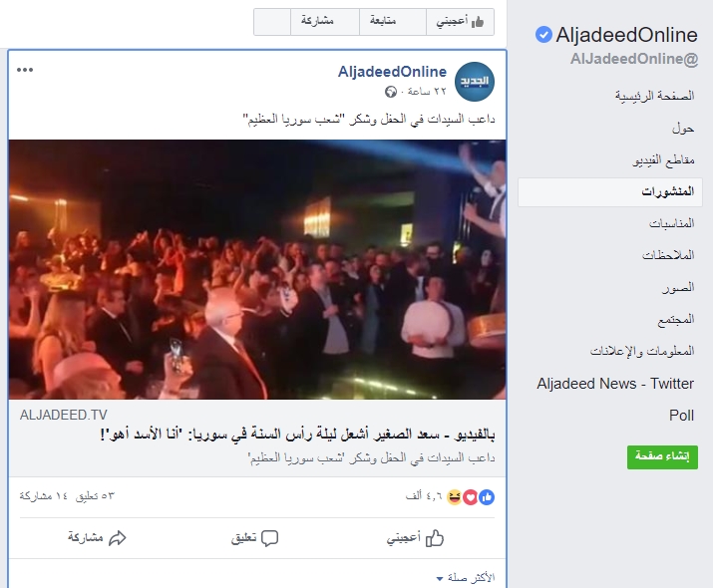The width and height of the screenshot is (713, 588).
Task: Click the concert video thumbnail image
Action: click(257, 269)
